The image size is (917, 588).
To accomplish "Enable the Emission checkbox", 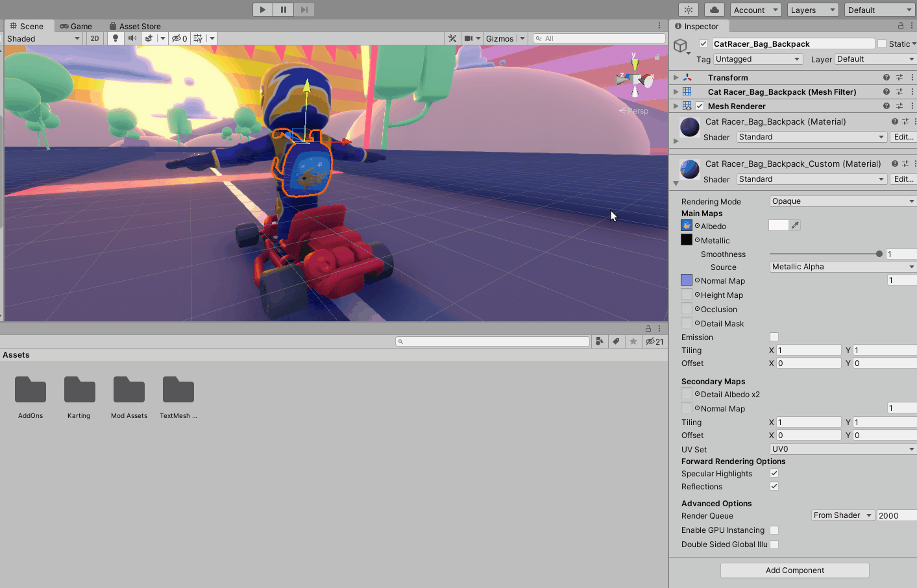I will point(774,337).
